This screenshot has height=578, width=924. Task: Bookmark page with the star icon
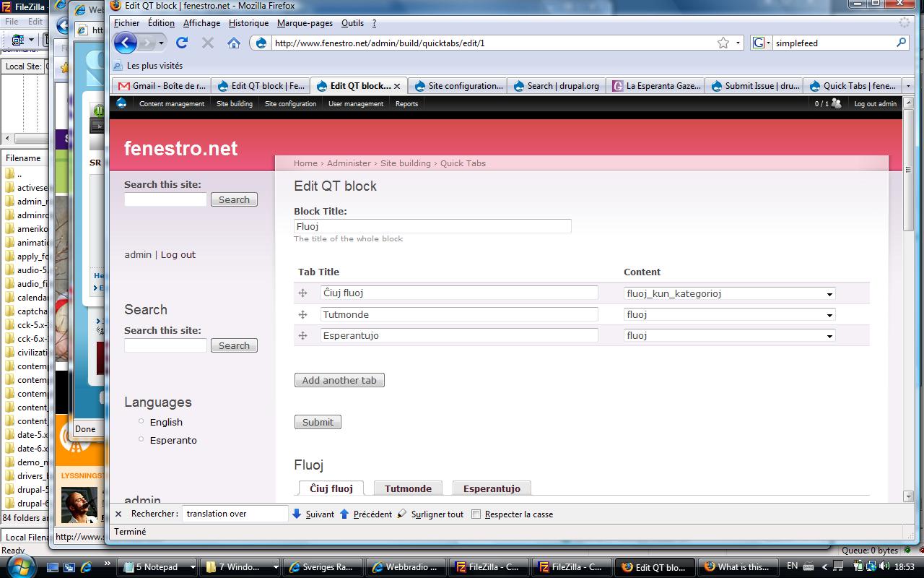click(x=723, y=43)
